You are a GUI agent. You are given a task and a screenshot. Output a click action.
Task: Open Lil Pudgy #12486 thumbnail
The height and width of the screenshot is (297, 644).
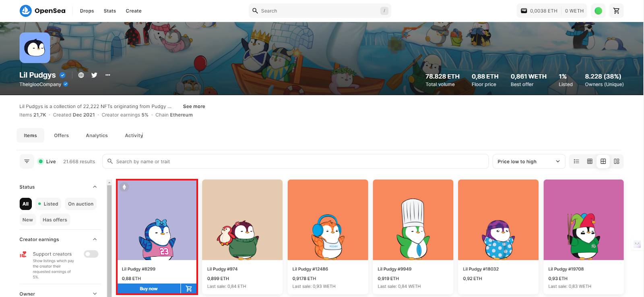pos(328,220)
